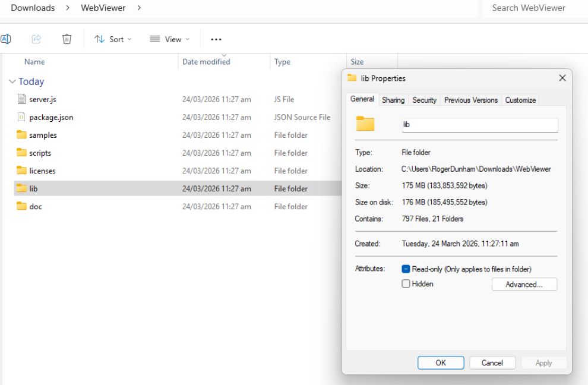Click the server.js file icon

click(x=22, y=99)
